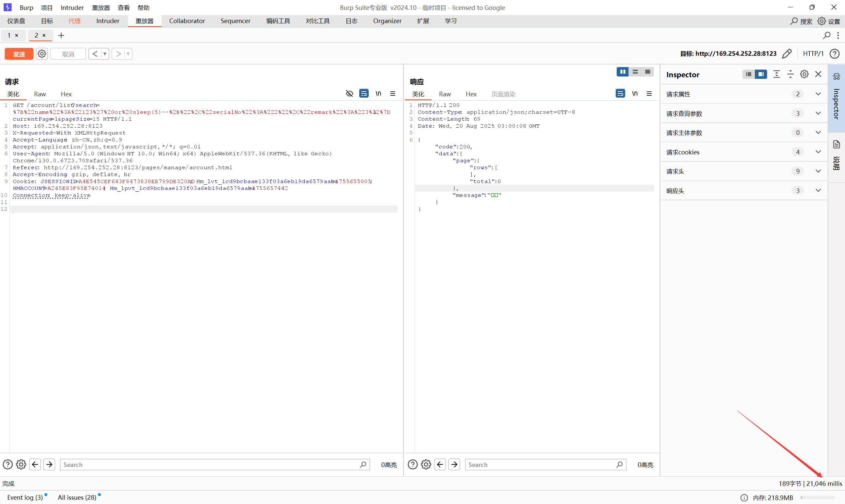Open the Event log link
845x504 pixels.
(25, 497)
